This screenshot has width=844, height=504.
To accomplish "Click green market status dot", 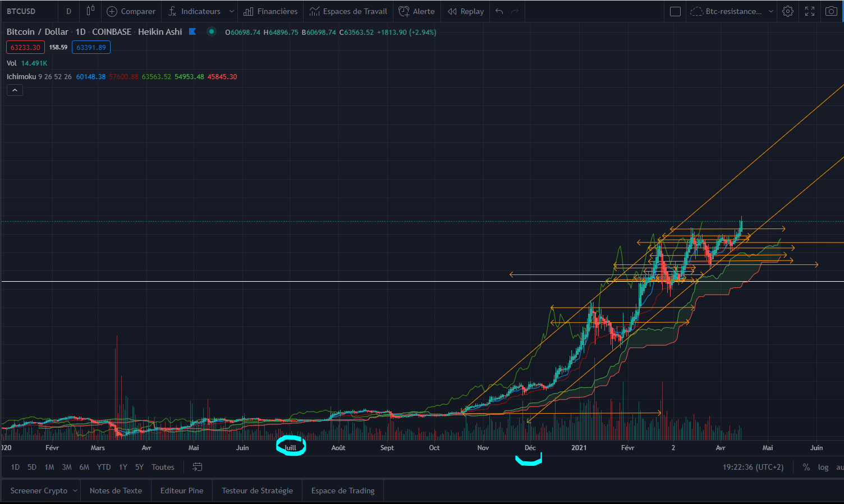I will click(x=212, y=31).
